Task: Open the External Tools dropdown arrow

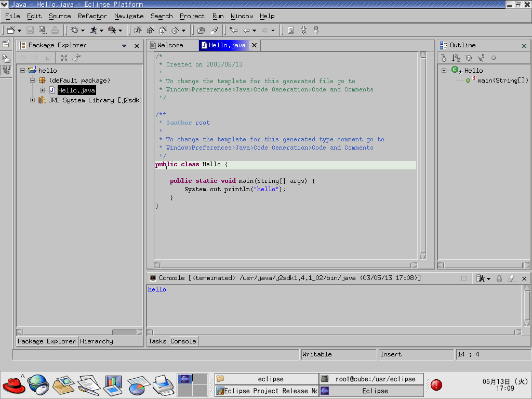Action: coord(120,31)
